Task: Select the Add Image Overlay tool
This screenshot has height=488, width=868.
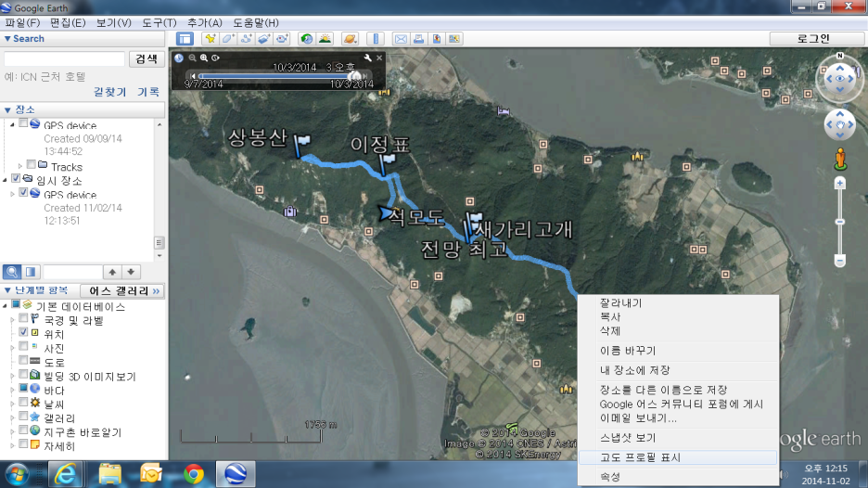Action: pos(264,39)
